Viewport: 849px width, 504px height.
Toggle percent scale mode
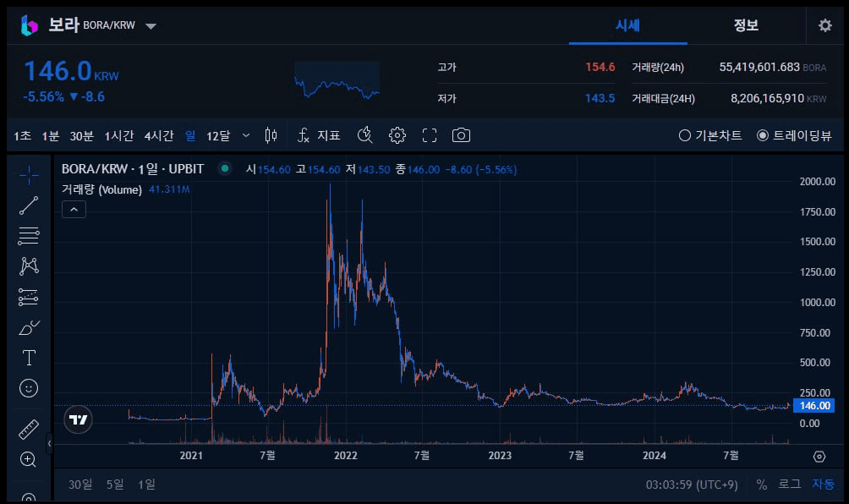[x=762, y=485]
